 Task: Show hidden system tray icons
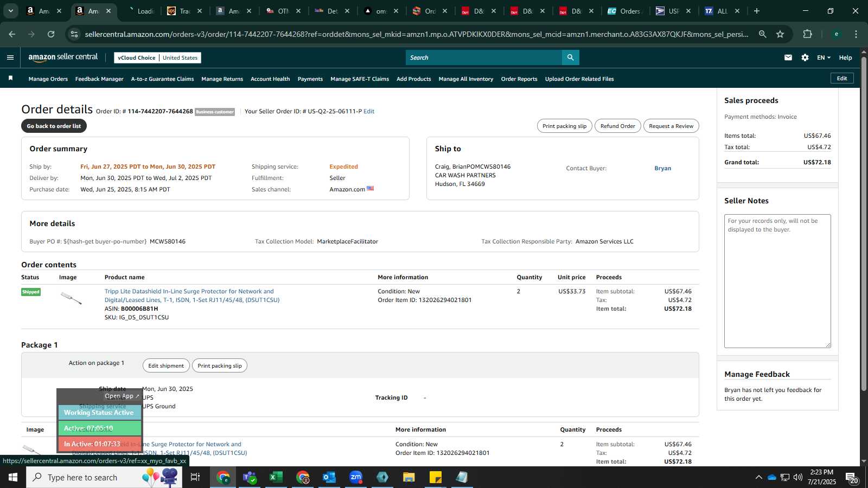(x=758, y=477)
